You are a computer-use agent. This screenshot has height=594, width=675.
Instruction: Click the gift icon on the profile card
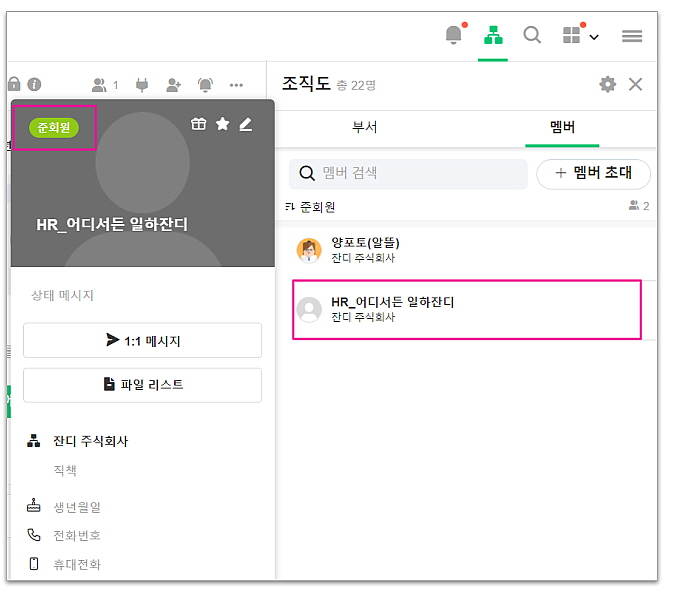tap(199, 124)
